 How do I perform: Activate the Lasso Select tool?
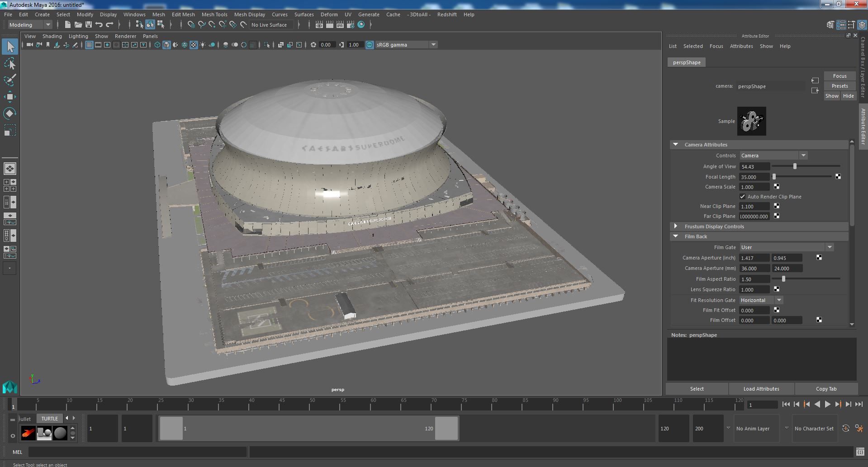(x=10, y=64)
